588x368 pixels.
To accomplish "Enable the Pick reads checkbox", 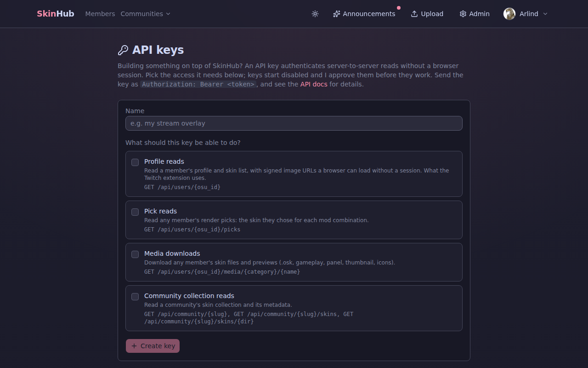I will click(135, 212).
